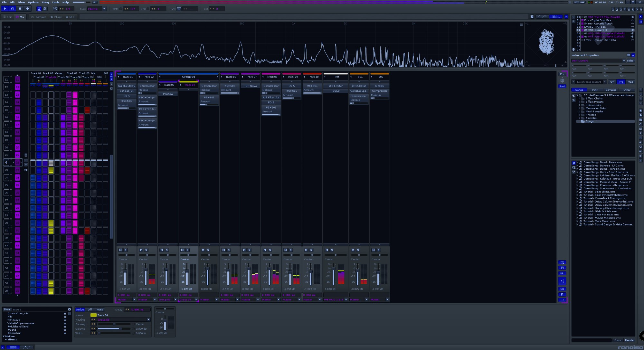
Task: Open the Tools menu
Action: [56, 2]
